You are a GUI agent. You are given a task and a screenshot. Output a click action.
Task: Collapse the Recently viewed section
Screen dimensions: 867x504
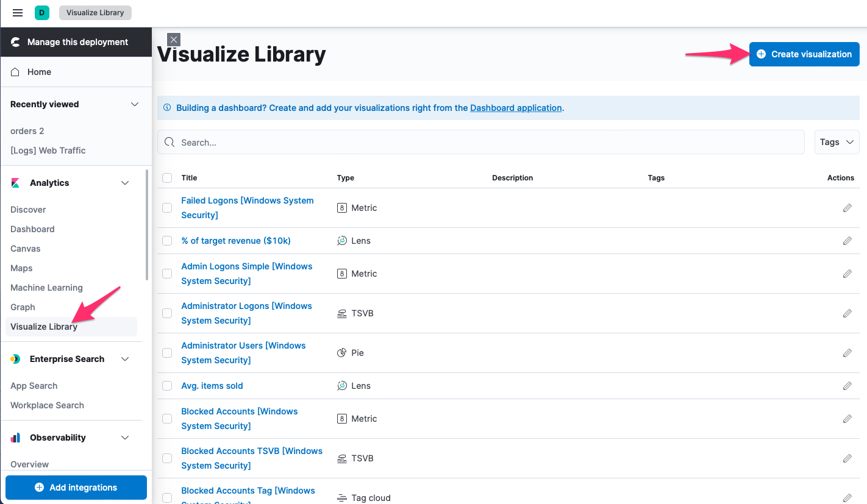pos(134,104)
